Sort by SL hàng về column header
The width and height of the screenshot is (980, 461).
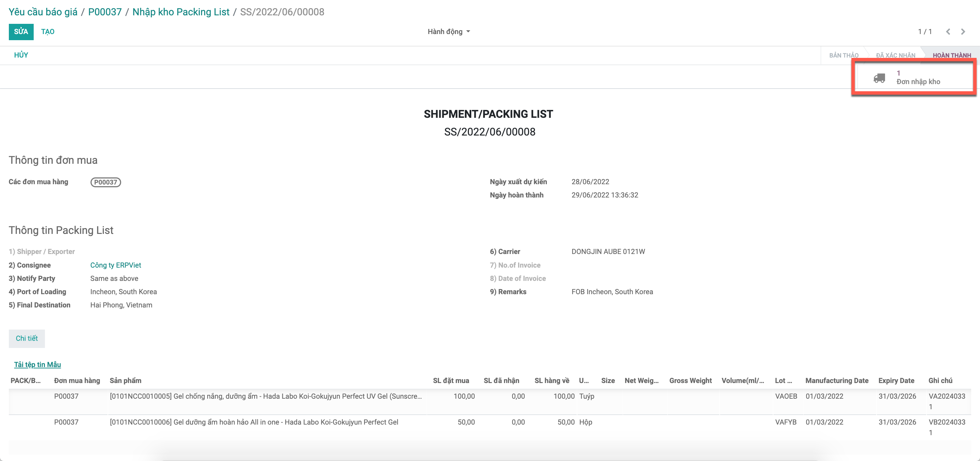552,380
